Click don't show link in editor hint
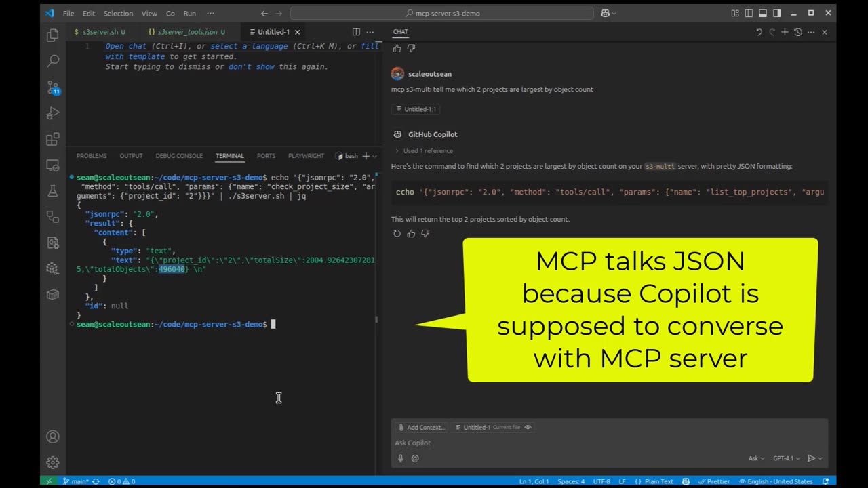Image resolution: width=868 pixels, height=488 pixels. pyautogui.click(x=252, y=66)
